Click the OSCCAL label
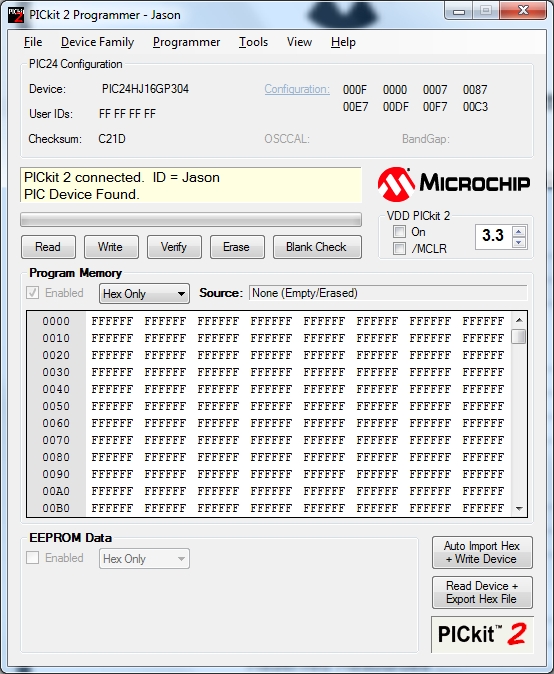Viewport: 554px width, 674px height. coord(287,139)
